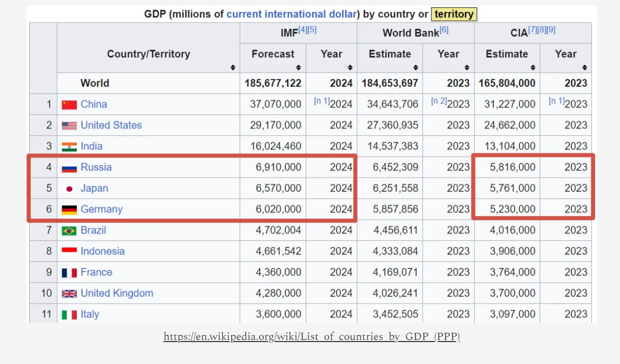This screenshot has width=620, height=364.
Task: Select Italy's World Bank estimate 3,452,505
Action: click(395, 314)
